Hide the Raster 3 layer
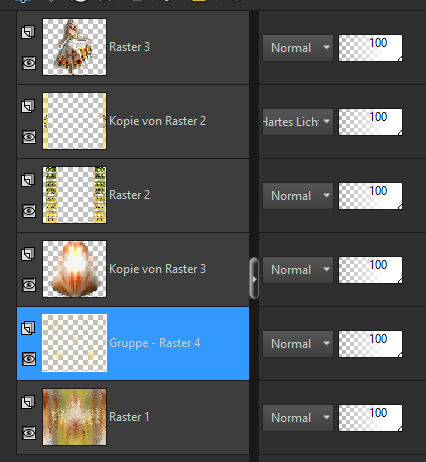This screenshot has width=426, height=462. coord(29,63)
